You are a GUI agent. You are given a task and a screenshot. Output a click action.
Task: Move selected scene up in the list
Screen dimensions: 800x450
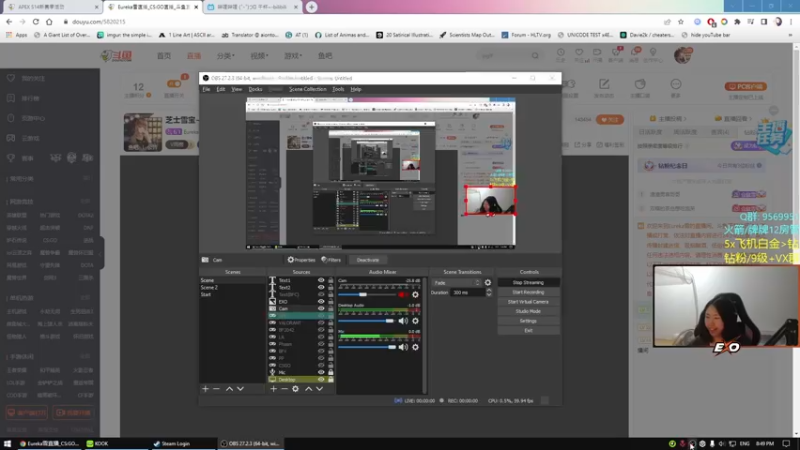[x=229, y=389]
